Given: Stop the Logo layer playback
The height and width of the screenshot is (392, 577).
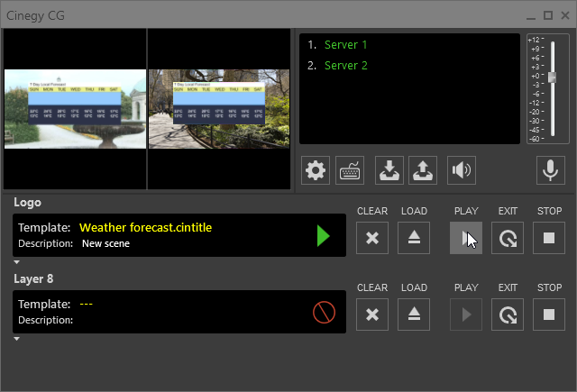Looking at the screenshot, I should pyautogui.click(x=549, y=238).
